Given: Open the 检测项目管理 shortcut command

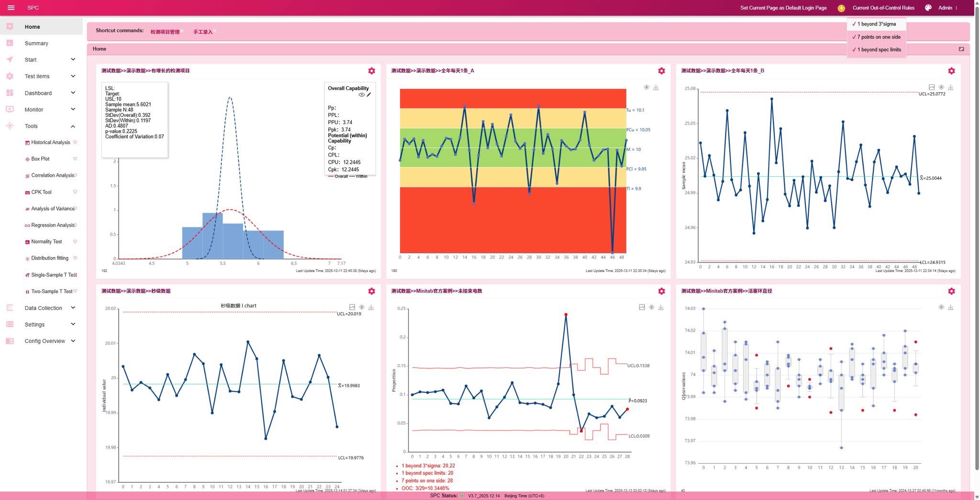Looking at the screenshot, I should click(x=165, y=32).
